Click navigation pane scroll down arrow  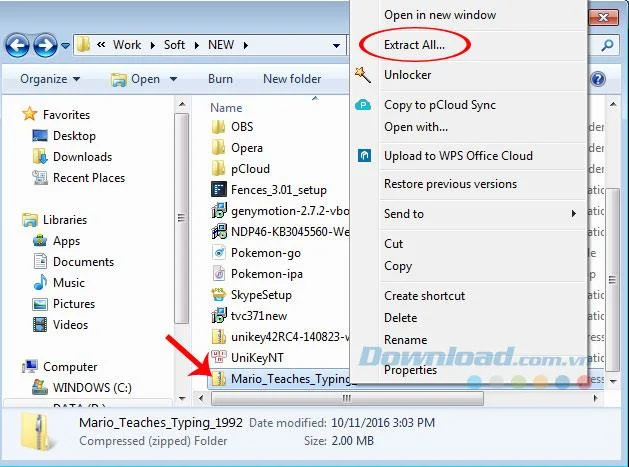182,398
